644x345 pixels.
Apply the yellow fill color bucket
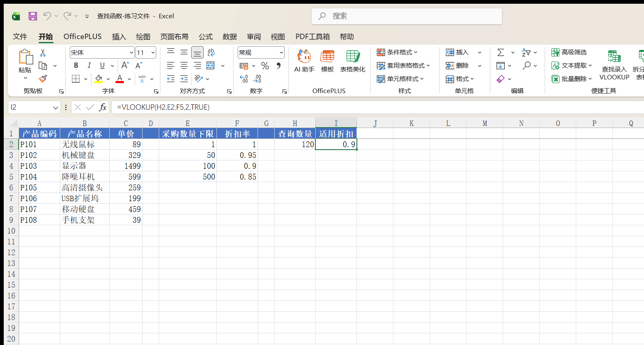pos(99,79)
